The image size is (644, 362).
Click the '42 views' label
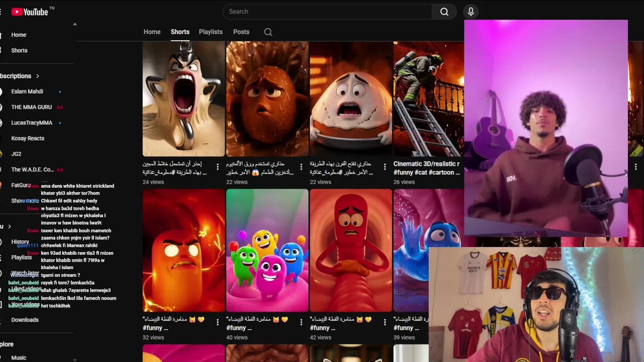click(320, 337)
